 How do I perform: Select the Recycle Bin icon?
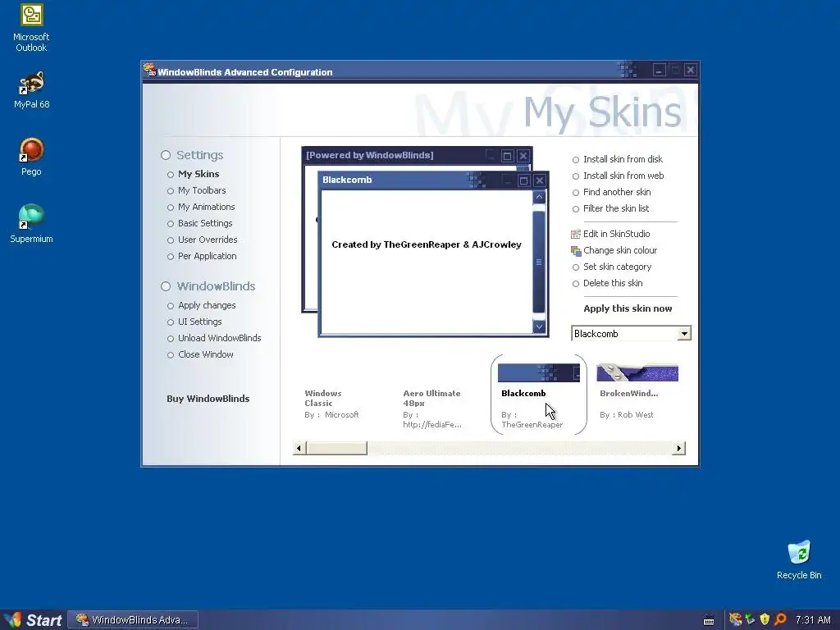(x=799, y=559)
